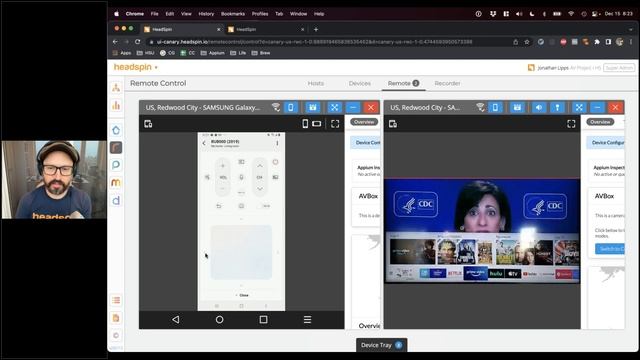The height and width of the screenshot is (360, 640).
Task: Click blue calendar-style icon in Galaxy device header
Action: point(313,107)
